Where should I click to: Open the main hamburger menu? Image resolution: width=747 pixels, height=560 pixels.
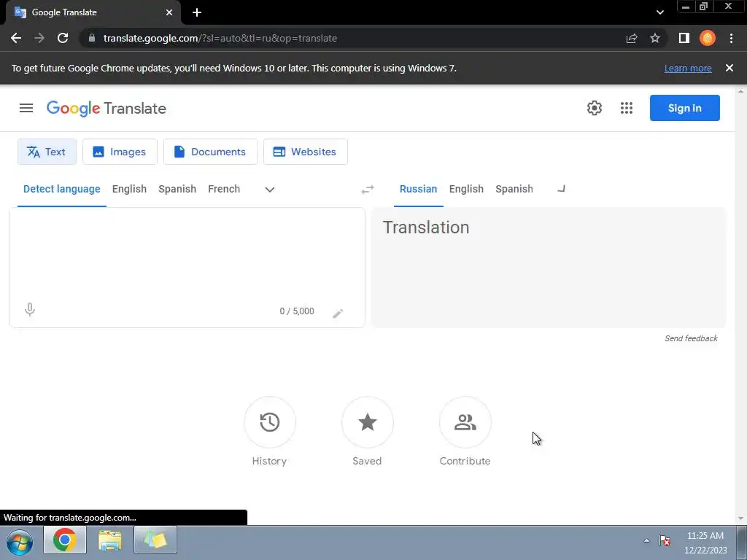click(26, 108)
